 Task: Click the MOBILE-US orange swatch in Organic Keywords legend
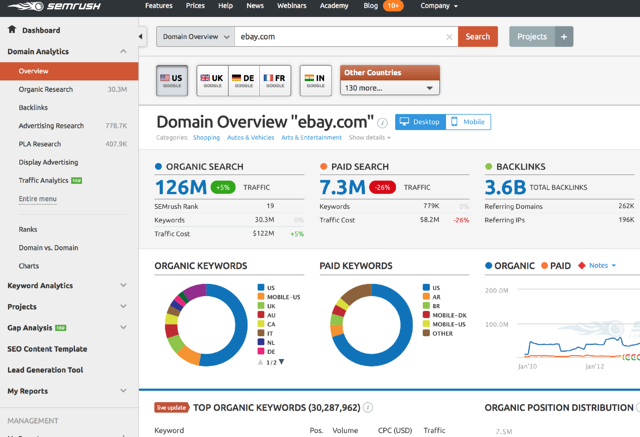[261, 297]
